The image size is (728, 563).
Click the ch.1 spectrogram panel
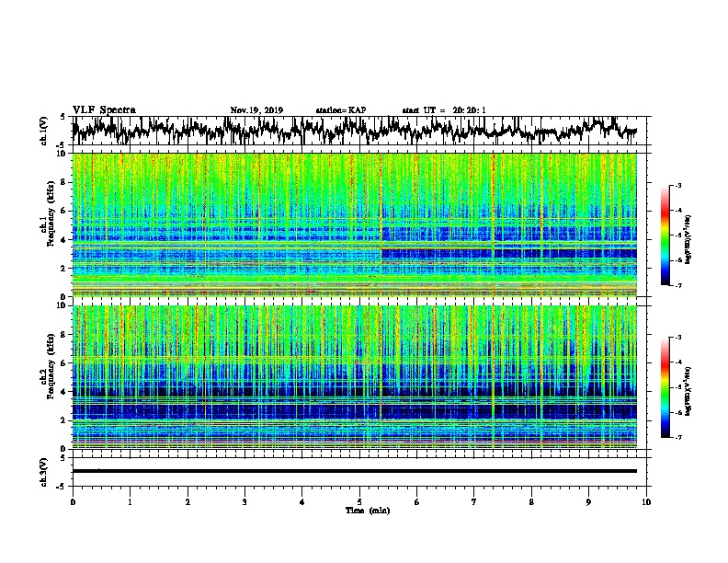pos(355,224)
